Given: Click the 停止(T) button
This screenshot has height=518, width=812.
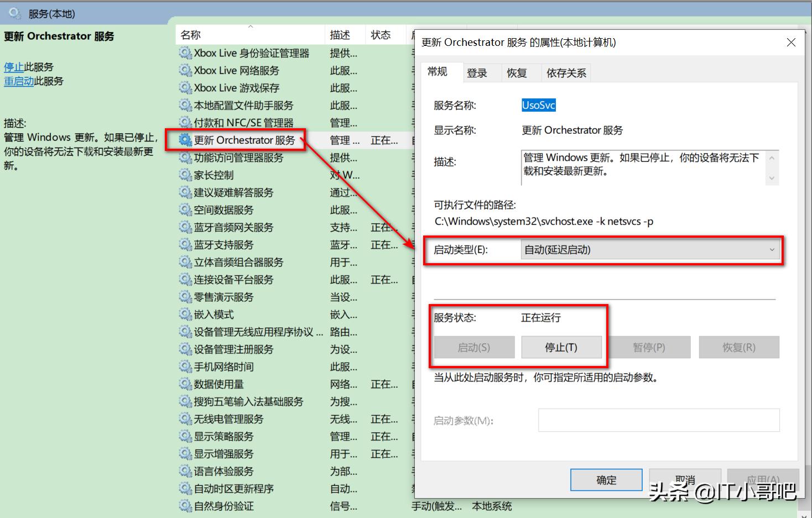Looking at the screenshot, I should tap(562, 347).
